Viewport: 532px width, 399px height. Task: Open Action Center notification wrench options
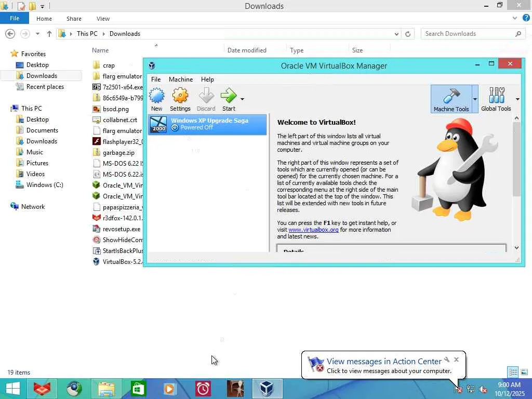point(447,360)
